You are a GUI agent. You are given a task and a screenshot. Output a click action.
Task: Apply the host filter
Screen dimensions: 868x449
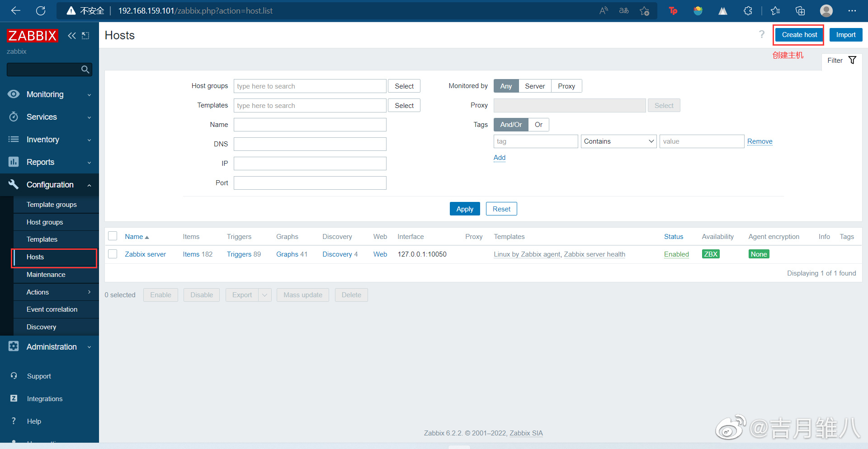(465, 209)
